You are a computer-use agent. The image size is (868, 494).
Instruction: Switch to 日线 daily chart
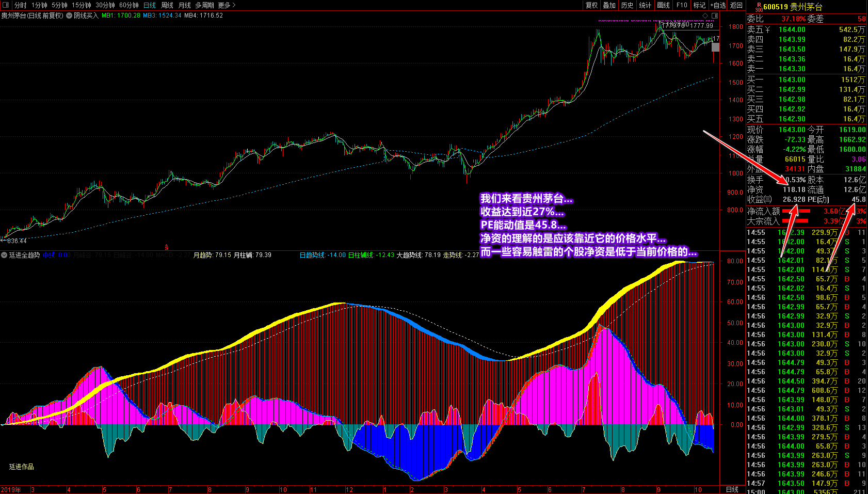tap(150, 5)
